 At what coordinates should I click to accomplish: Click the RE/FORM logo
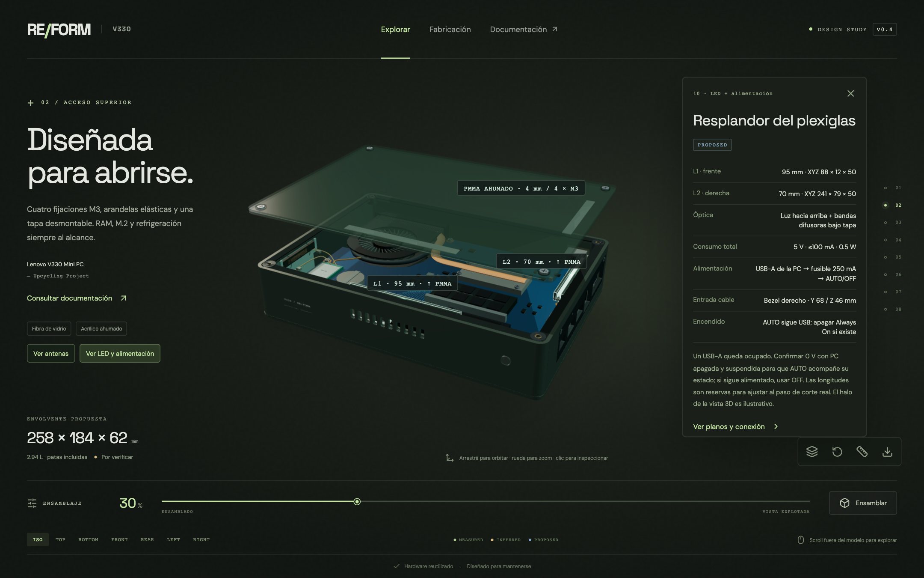coord(59,30)
